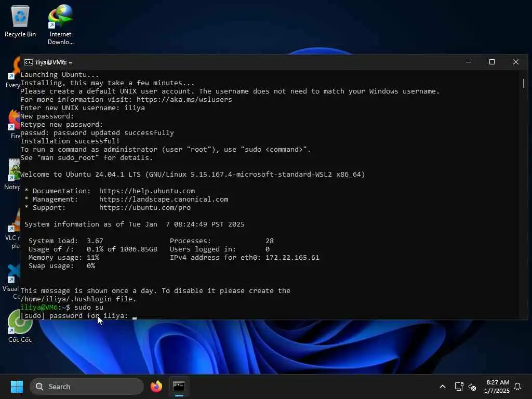This screenshot has width=532, height=399.
Task: Open the Notepad++ desktop shortcut
Action: (13, 174)
